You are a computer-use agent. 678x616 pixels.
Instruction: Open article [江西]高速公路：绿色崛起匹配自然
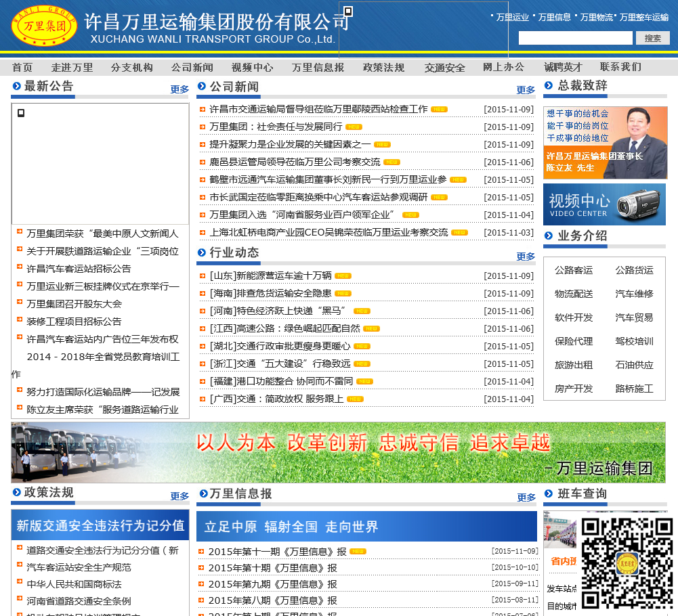(x=284, y=328)
